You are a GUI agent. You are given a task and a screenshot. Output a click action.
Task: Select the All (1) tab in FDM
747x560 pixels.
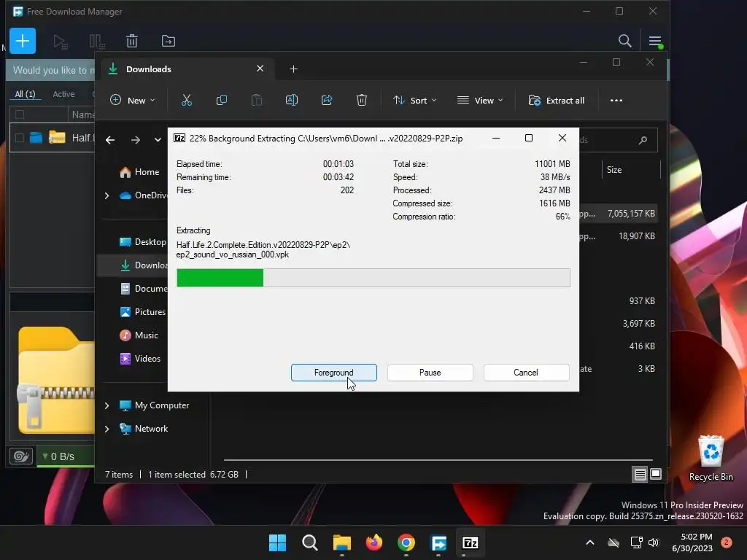coord(26,94)
